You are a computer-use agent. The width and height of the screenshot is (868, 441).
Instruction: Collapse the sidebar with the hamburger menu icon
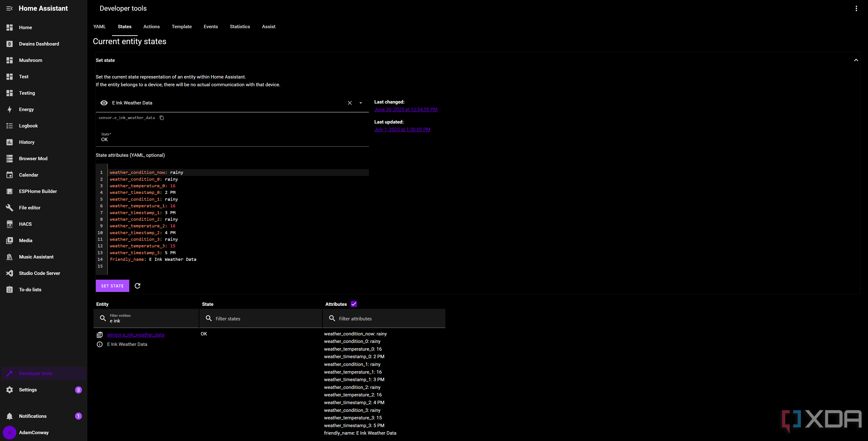(x=9, y=8)
